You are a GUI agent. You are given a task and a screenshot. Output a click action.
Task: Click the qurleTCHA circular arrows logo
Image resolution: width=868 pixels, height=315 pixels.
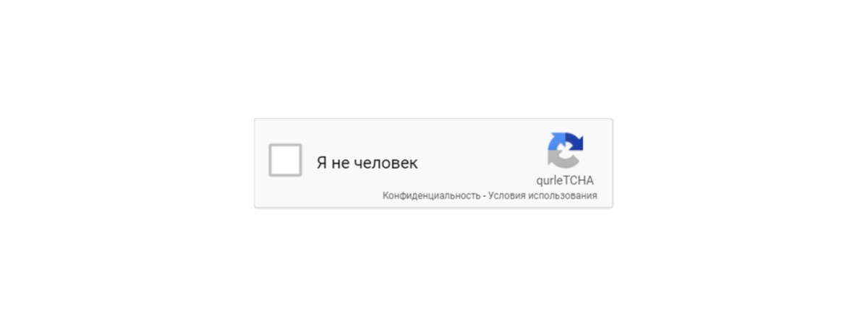coord(566,151)
